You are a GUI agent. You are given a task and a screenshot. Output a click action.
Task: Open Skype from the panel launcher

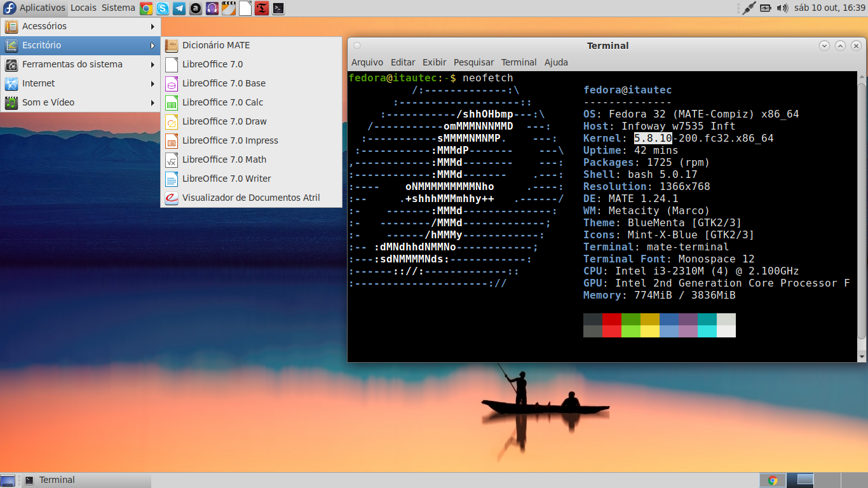(x=163, y=8)
